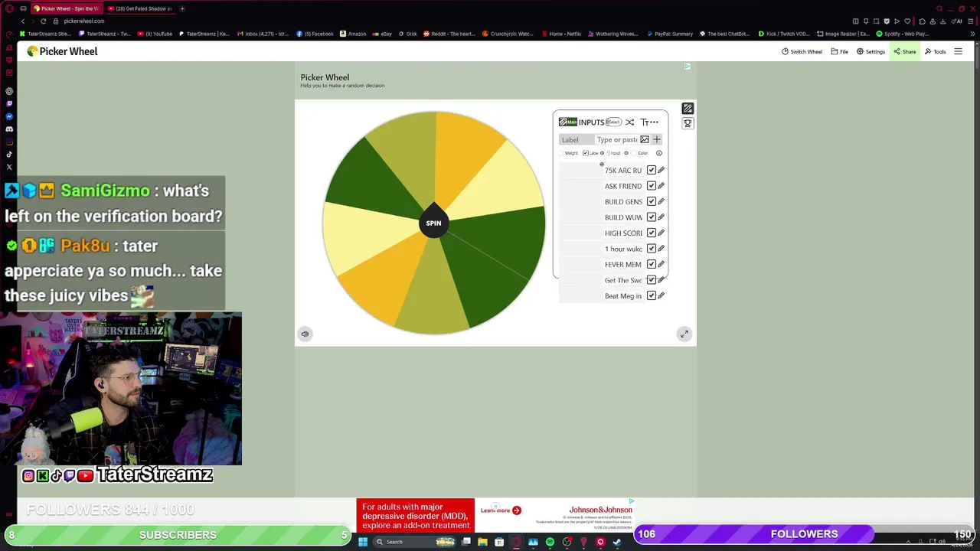Uncheck the 'BUILD WUW' input
The image size is (980, 551).
(x=652, y=217)
